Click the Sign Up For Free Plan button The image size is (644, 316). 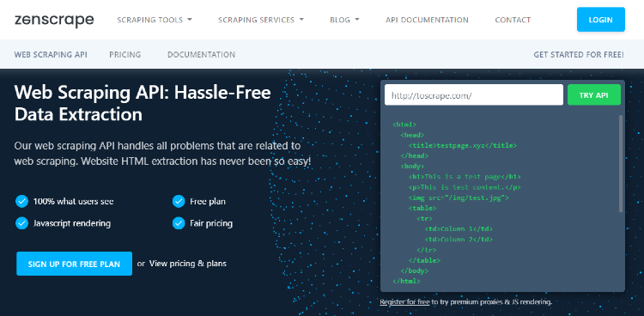75,264
